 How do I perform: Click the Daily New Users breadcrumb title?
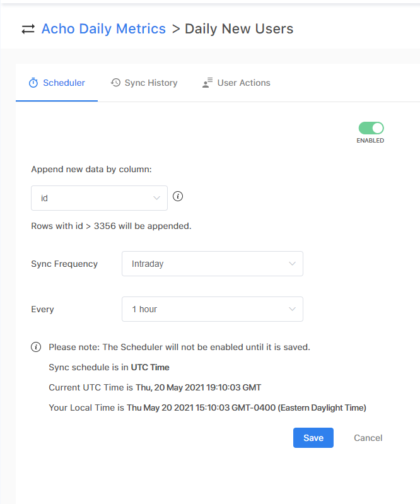(x=239, y=29)
